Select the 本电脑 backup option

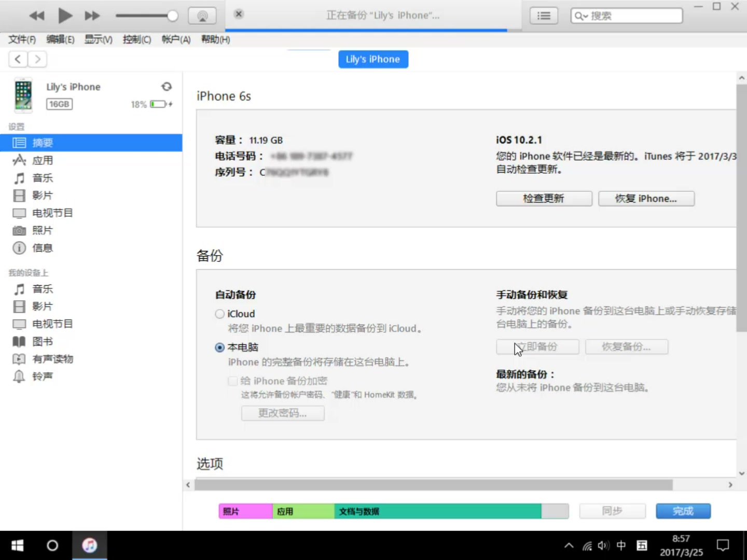[219, 347]
